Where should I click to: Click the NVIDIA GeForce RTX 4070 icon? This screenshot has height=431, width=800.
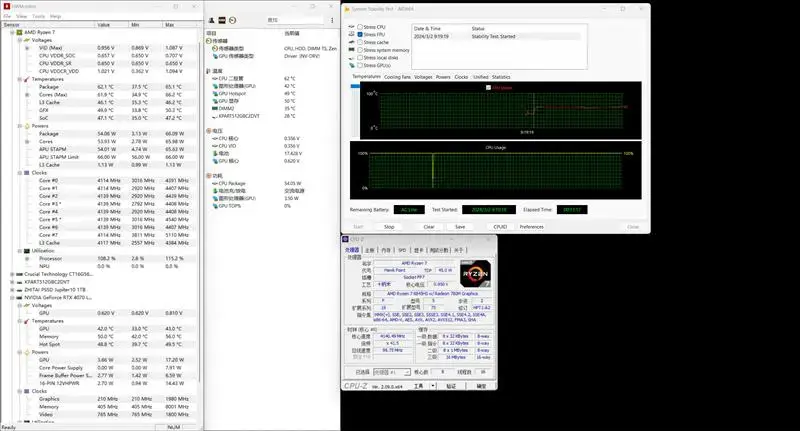pyautogui.click(x=19, y=297)
